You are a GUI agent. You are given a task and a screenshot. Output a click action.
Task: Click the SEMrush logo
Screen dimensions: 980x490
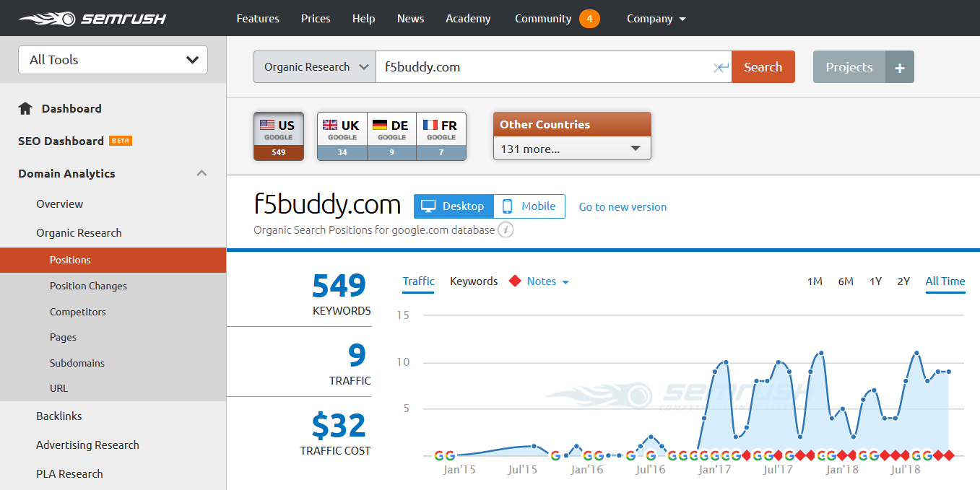pos(92,18)
